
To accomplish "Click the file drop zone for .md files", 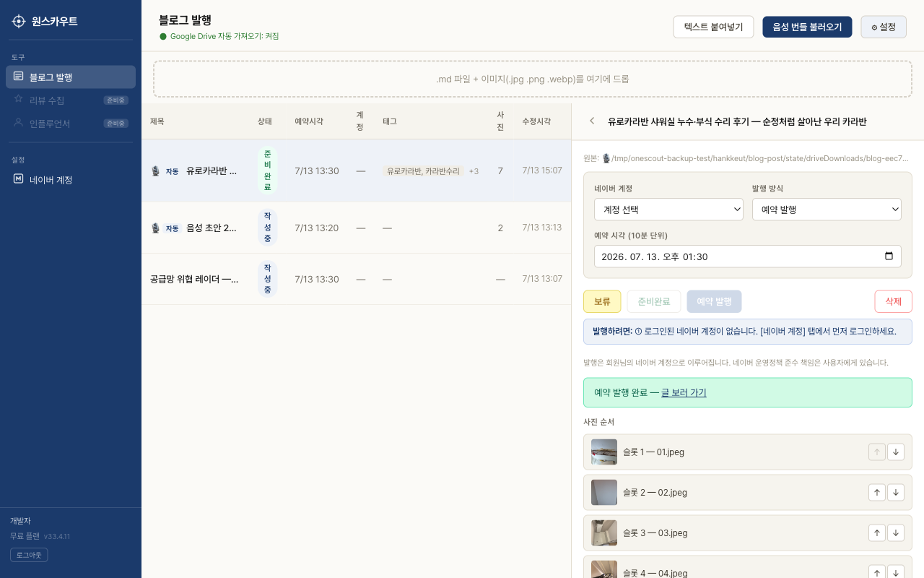I will 532,79.
